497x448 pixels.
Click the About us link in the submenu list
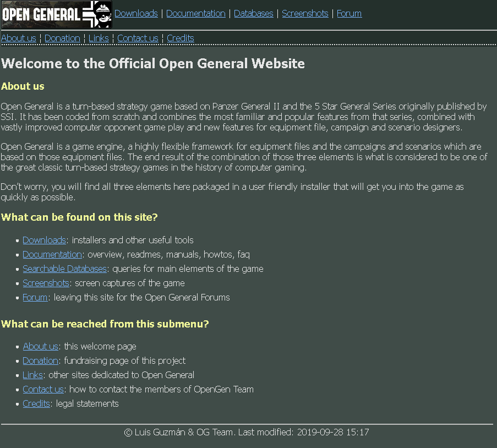point(41,346)
